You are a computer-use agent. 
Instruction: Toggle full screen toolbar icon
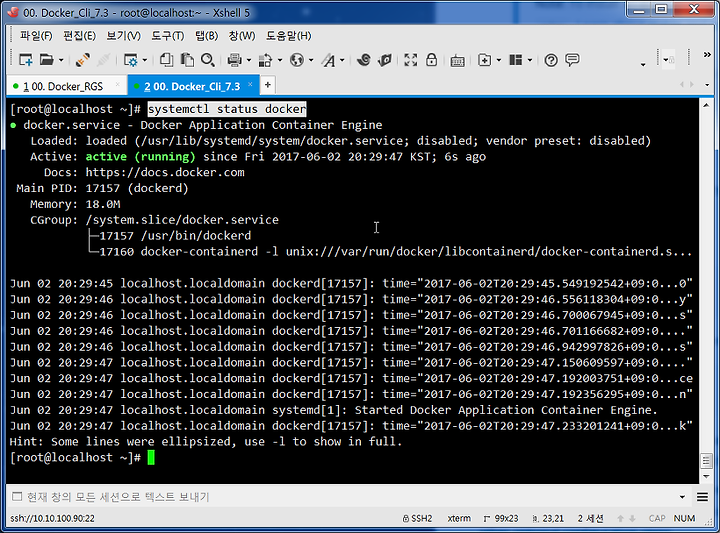411,60
